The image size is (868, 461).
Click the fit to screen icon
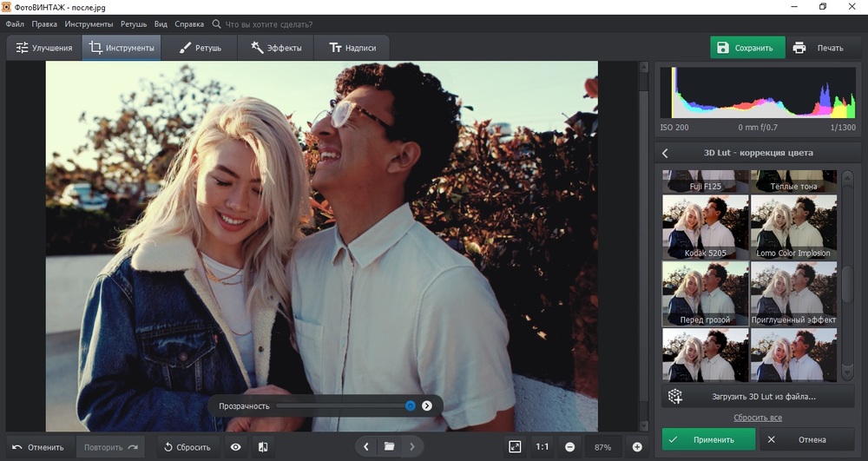tap(515, 447)
